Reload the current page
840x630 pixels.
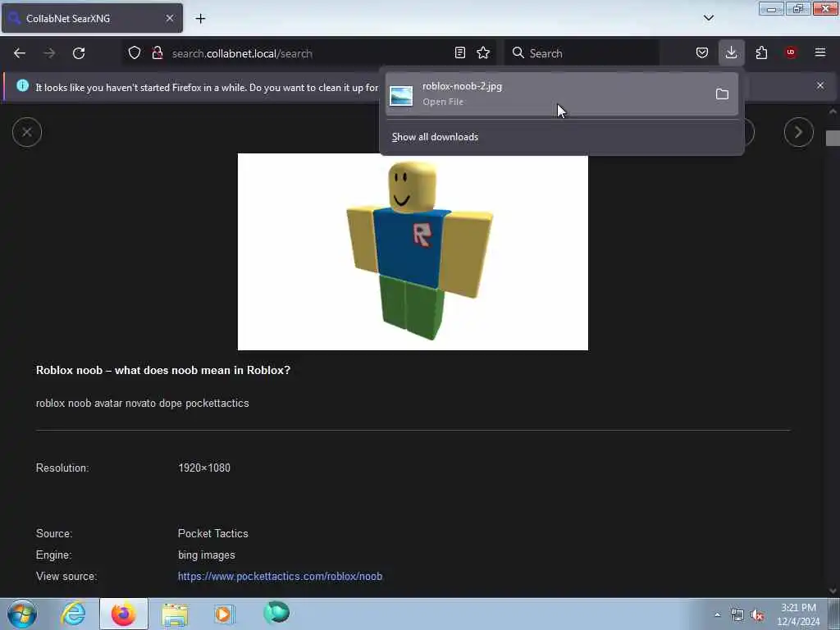(79, 53)
